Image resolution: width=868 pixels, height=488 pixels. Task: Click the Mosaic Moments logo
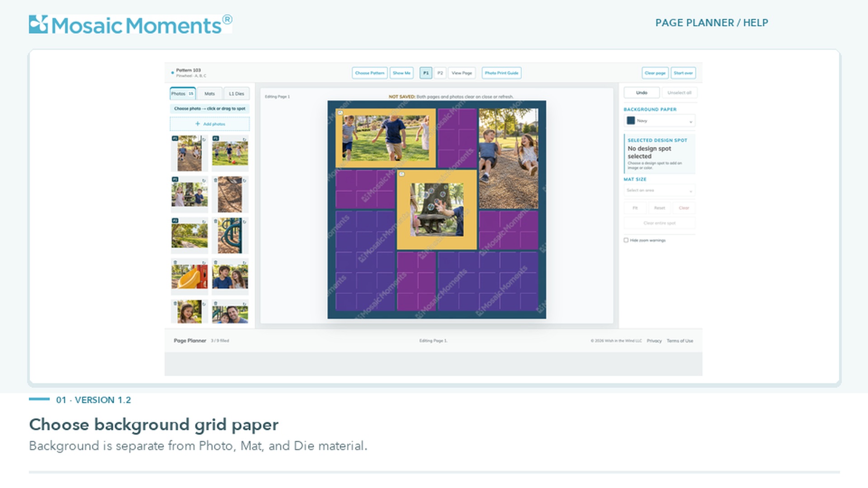point(131,24)
